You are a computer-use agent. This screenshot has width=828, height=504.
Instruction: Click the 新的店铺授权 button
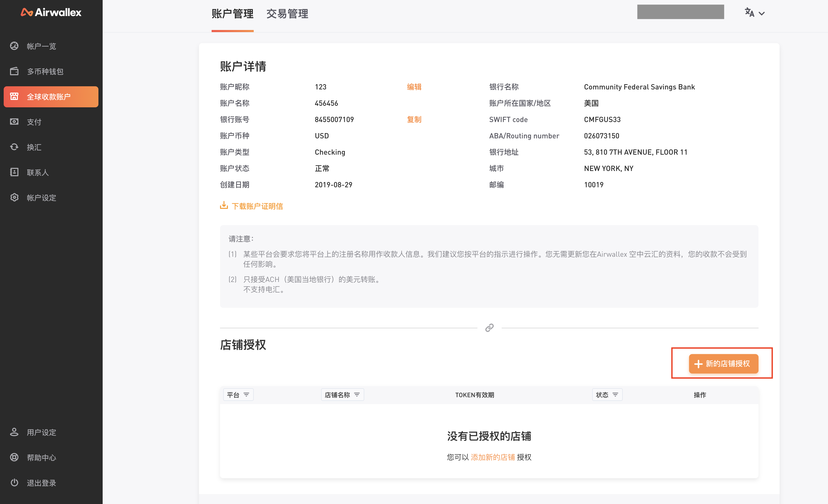(x=724, y=364)
